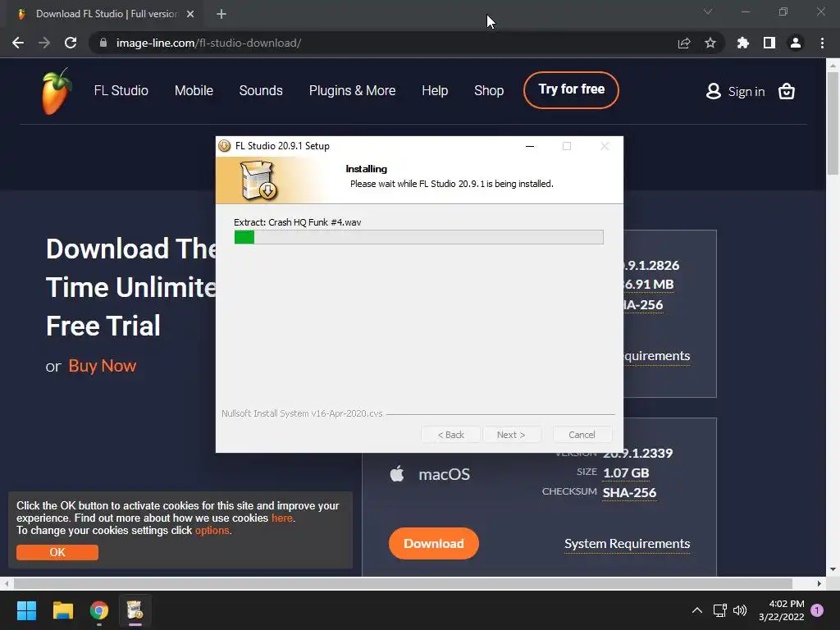Click the Buy Now link

click(x=103, y=366)
